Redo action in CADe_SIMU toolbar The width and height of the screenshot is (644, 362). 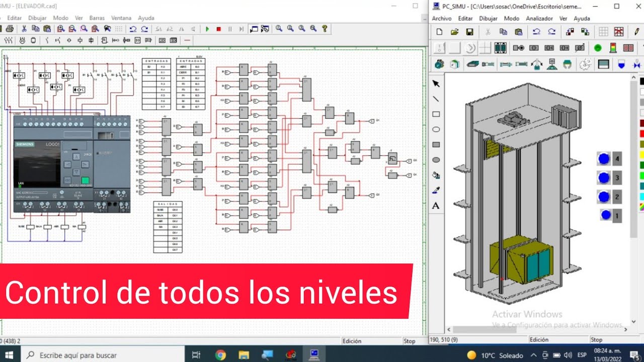[x=144, y=29]
